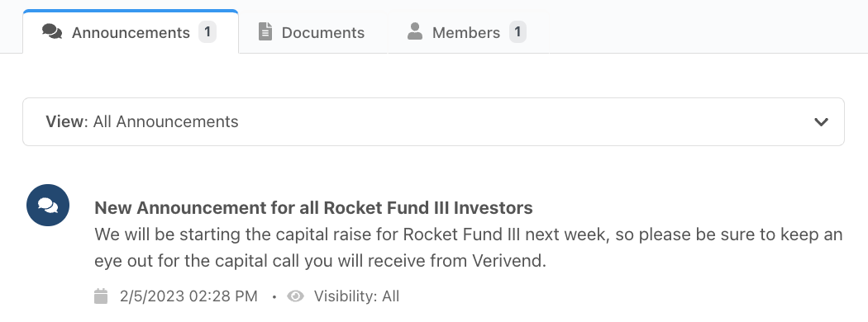
Task: Click the 2/5/2023 02:28 PM timestamp
Action: tap(188, 296)
